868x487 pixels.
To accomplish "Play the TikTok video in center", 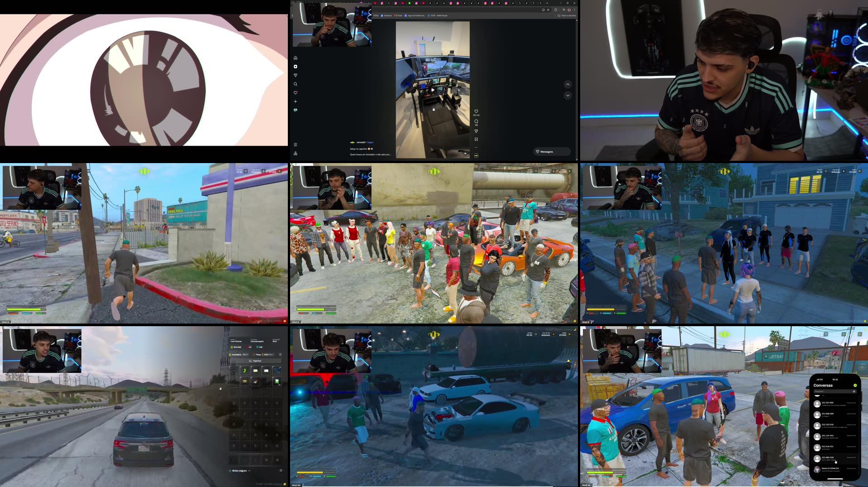I will pos(432,90).
